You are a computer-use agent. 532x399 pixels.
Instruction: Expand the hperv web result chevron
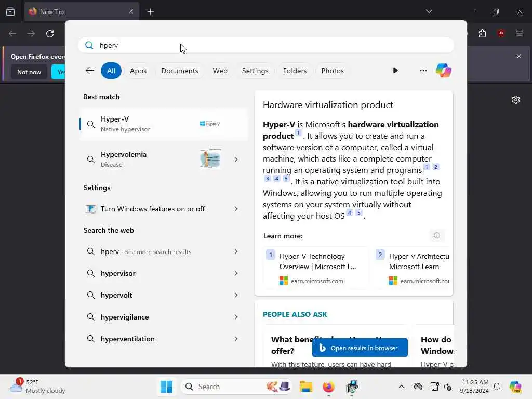236,251
